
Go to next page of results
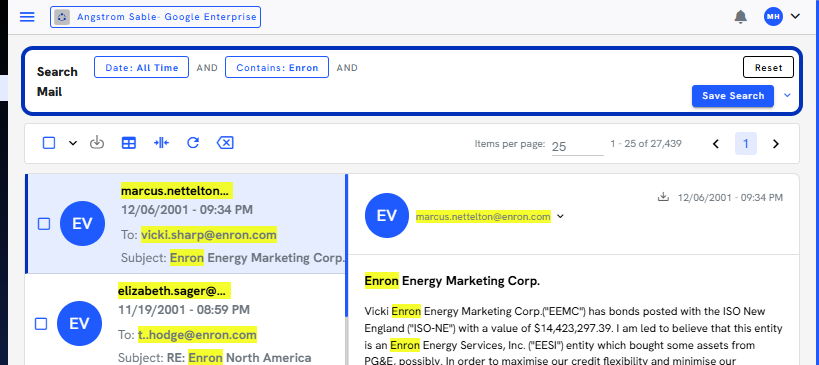(776, 144)
